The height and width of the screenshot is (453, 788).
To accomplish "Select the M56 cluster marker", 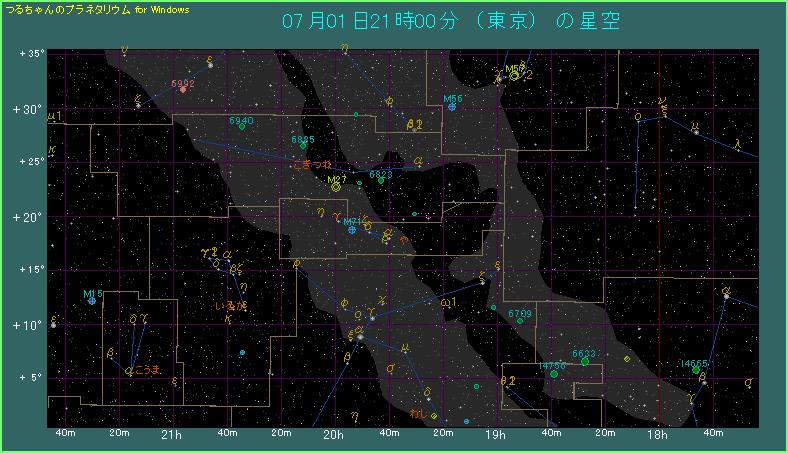I will [452, 106].
